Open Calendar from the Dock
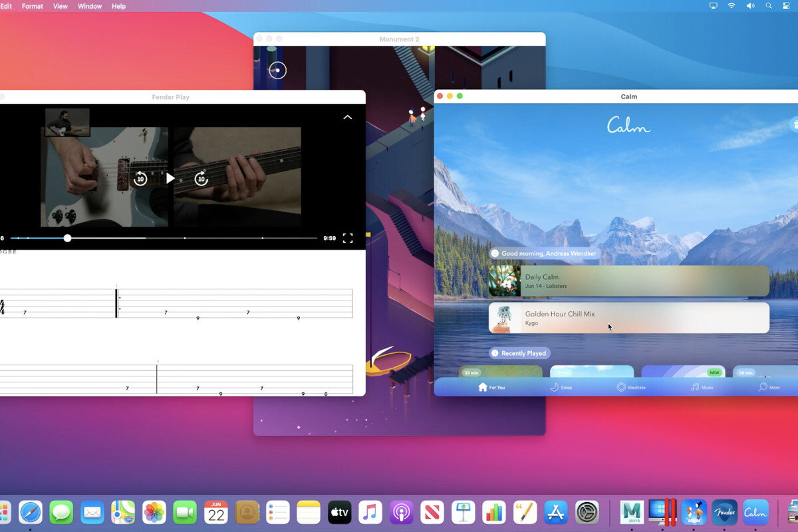This screenshot has height=532, width=798. pos(216,512)
